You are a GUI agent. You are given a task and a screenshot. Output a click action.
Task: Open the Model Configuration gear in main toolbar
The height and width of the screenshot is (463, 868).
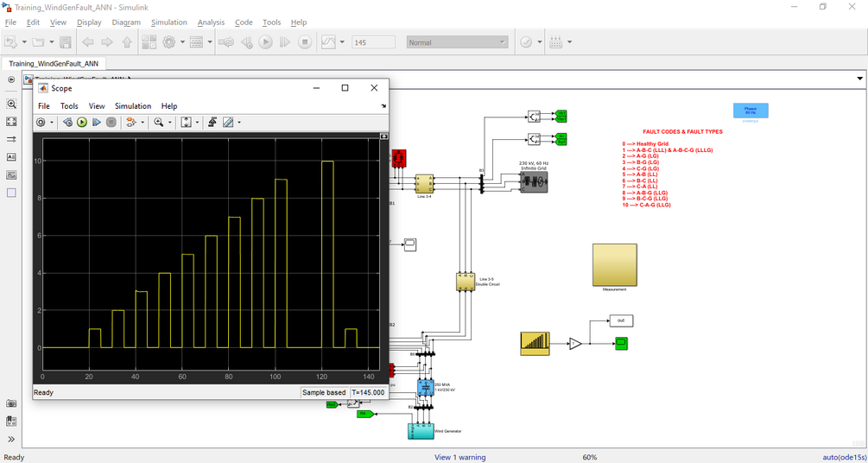pos(168,42)
